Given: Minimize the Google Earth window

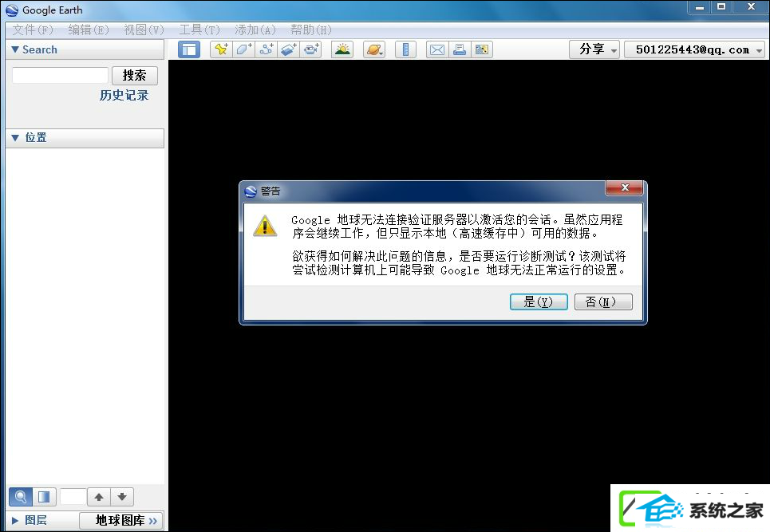Looking at the screenshot, I should point(700,7).
